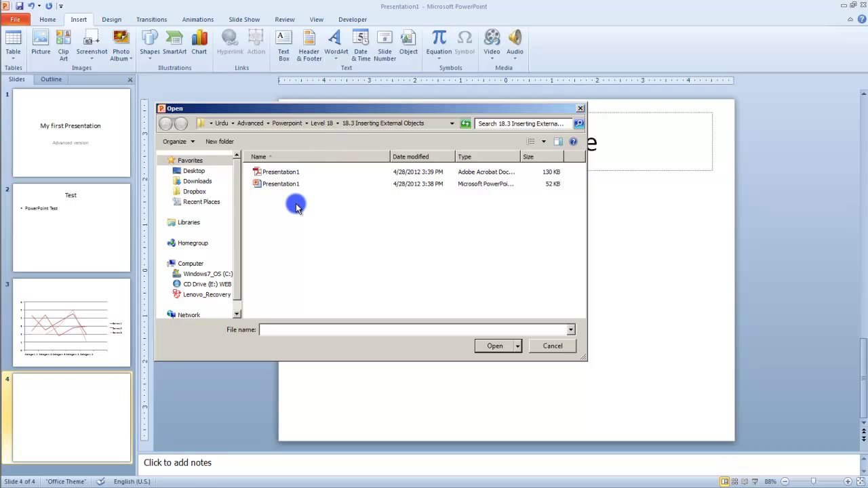Insert a Table from the ribbon
This screenshot has width=868, height=488.
point(13,45)
